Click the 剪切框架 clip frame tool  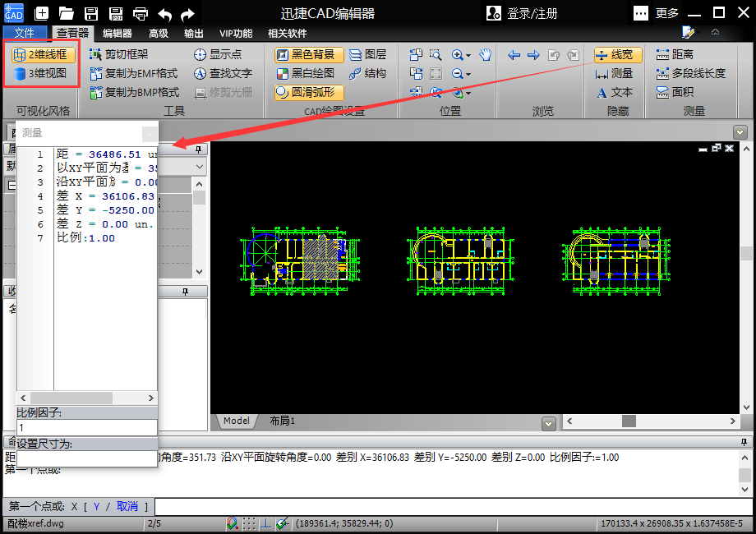126,55
